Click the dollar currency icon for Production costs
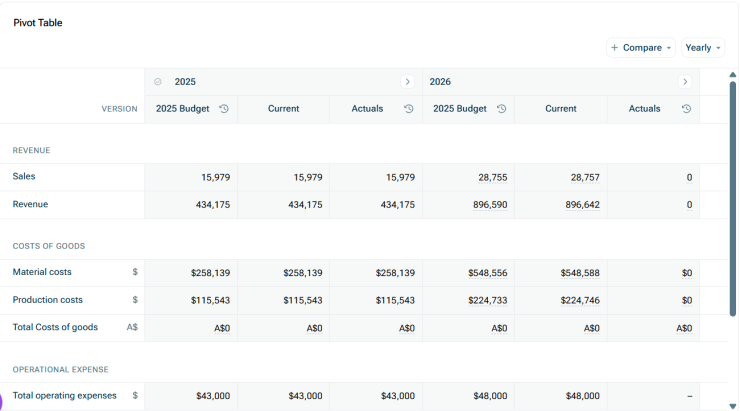 (135, 300)
